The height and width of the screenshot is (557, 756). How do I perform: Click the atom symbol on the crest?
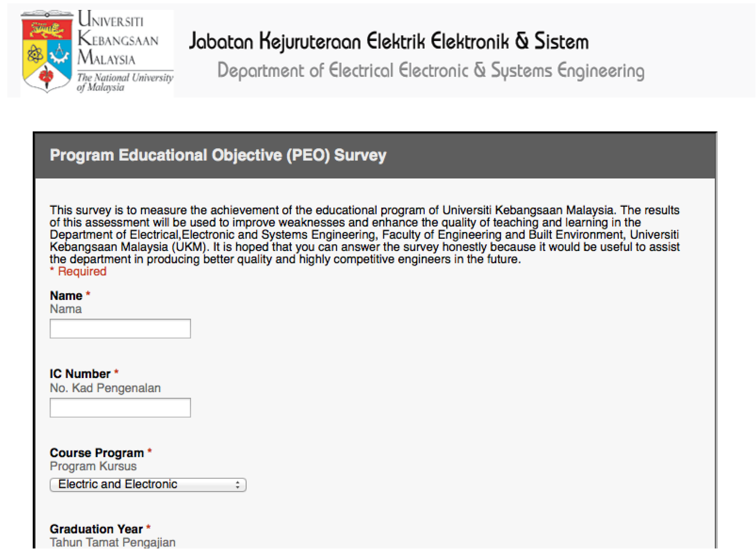pyautogui.click(x=35, y=54)
